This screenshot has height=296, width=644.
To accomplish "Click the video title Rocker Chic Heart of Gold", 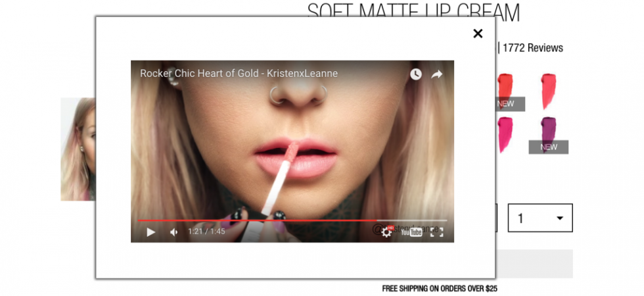I will [x=239, y=74].
